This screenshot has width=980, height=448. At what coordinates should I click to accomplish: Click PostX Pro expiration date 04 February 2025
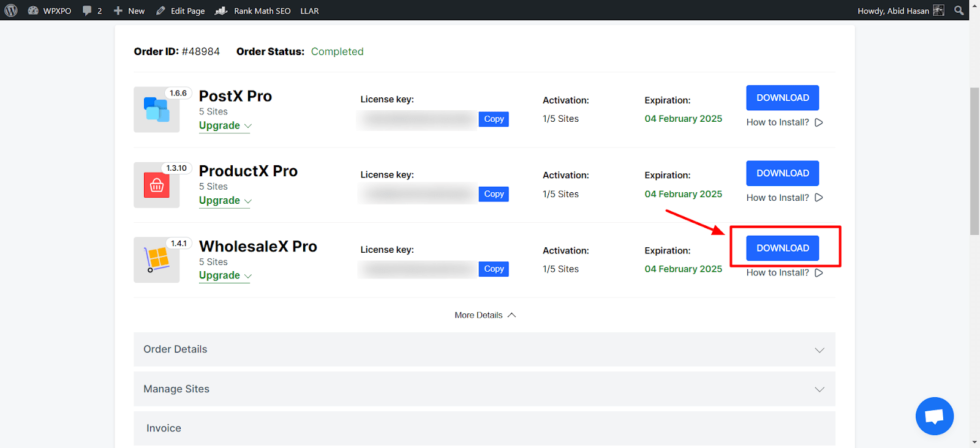pos(683,119)
